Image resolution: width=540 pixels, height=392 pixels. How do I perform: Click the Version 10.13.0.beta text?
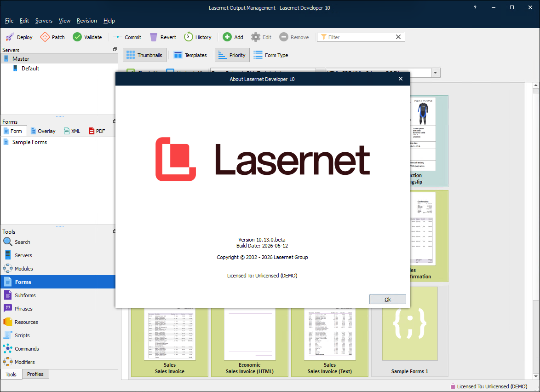(x=262, y=240)
